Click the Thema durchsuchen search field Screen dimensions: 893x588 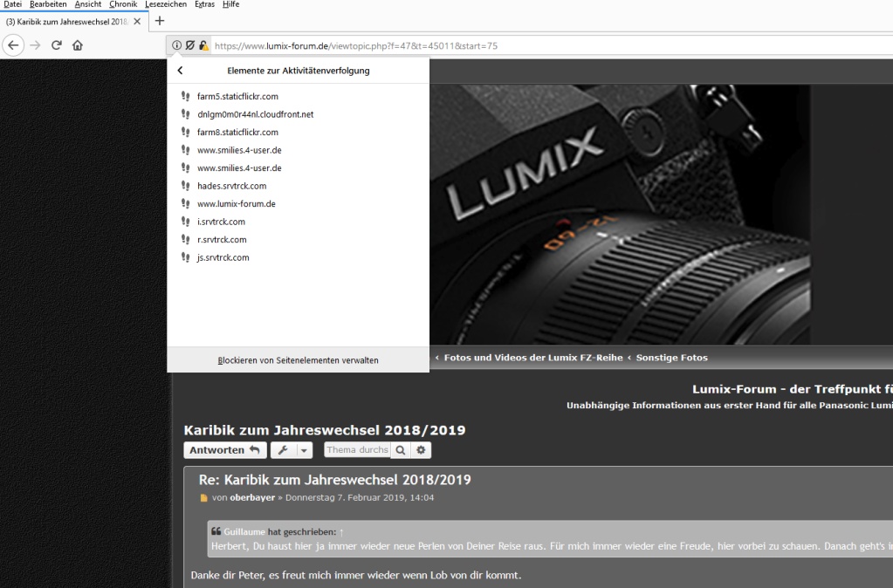click(x=357, y=449)
